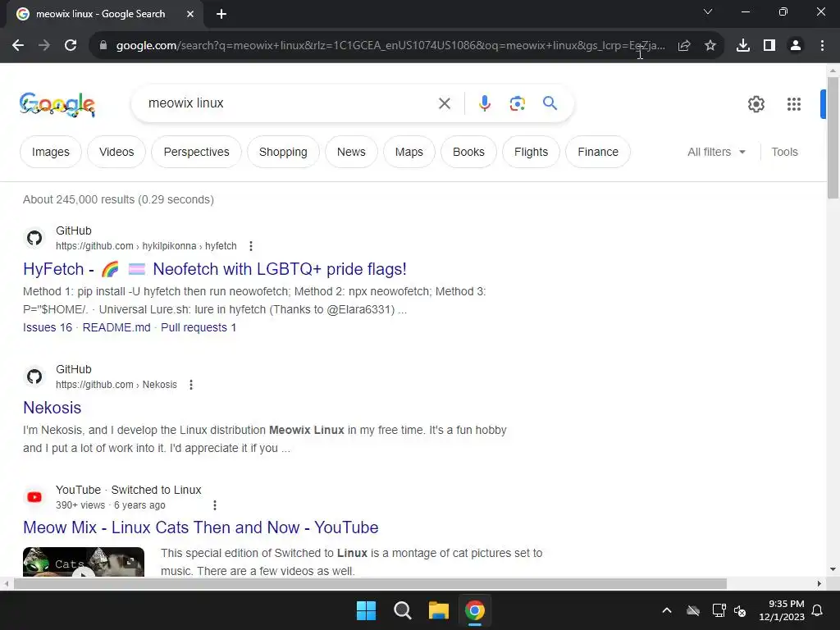Image resolution: width=840 pixels, height=630 pixels.
Task: Reload the current page
Action: click(x=71, y=46)
